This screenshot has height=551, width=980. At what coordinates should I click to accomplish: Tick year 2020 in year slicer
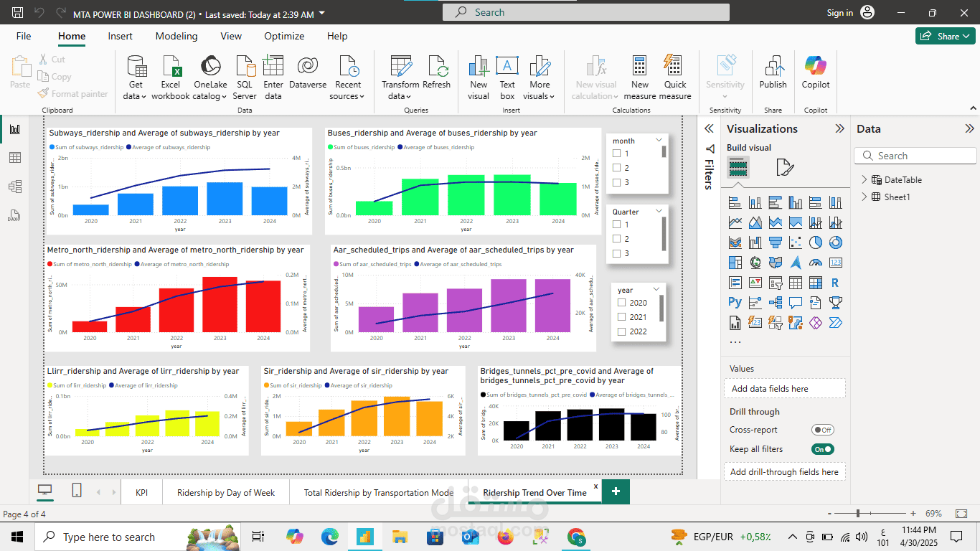(622, 303)
